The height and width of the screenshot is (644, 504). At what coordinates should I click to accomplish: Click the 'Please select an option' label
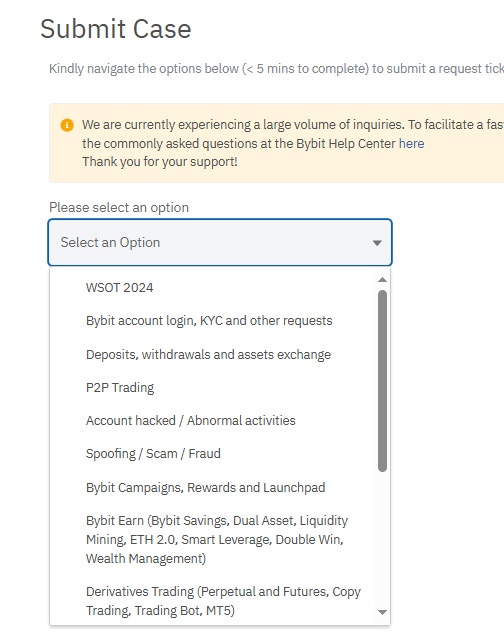pyautogui.click(x=119, y=207)
